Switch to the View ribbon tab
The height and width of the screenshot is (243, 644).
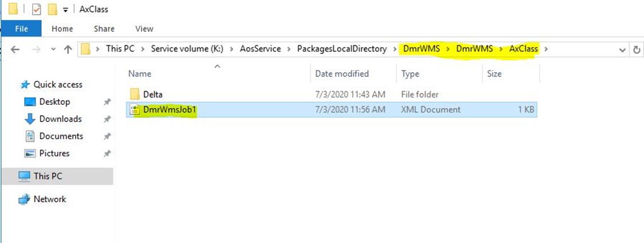(x=144, y=29)
